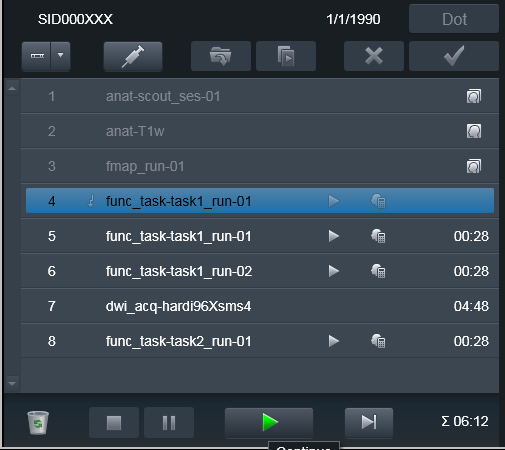Click the table positioning icon button
This screenshot has width=505, height=450.
[x=37, y=56]
